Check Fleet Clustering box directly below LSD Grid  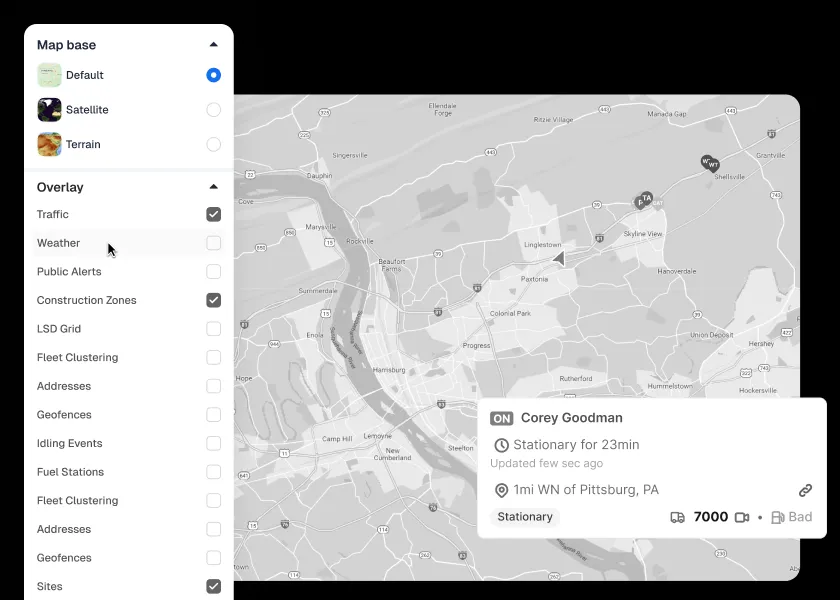pos(213,357)
